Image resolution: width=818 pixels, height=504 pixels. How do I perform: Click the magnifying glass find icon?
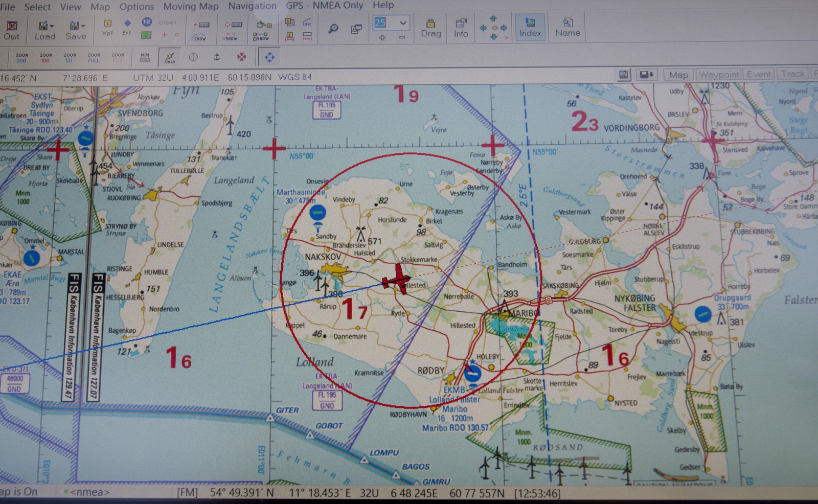coord(333,29)
